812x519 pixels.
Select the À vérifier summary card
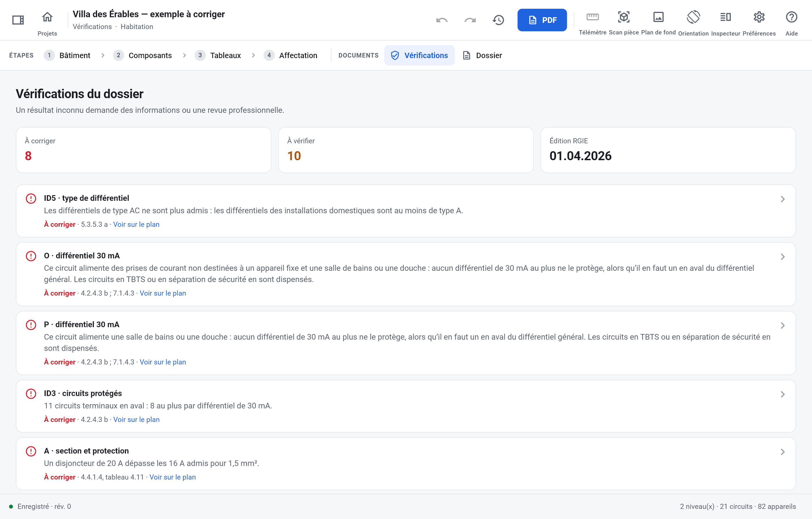(x=406, y=150)
